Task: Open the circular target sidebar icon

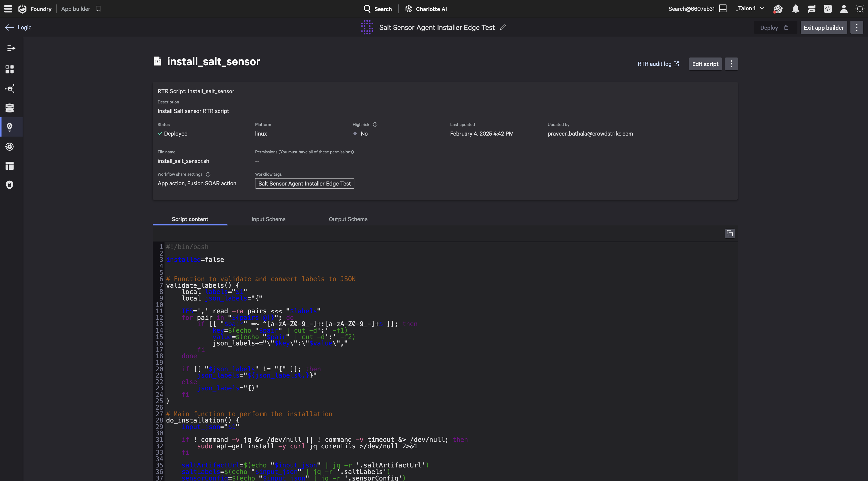Action: pos(10,147)
